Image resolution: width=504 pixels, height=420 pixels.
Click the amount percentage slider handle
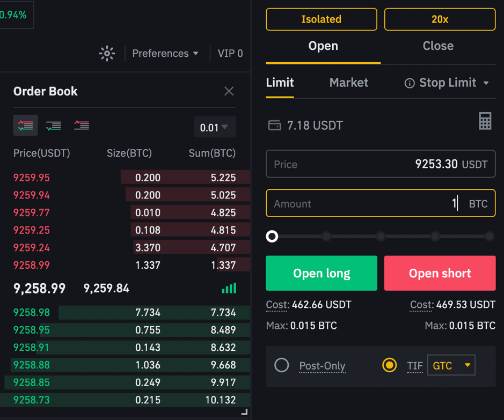272,237
